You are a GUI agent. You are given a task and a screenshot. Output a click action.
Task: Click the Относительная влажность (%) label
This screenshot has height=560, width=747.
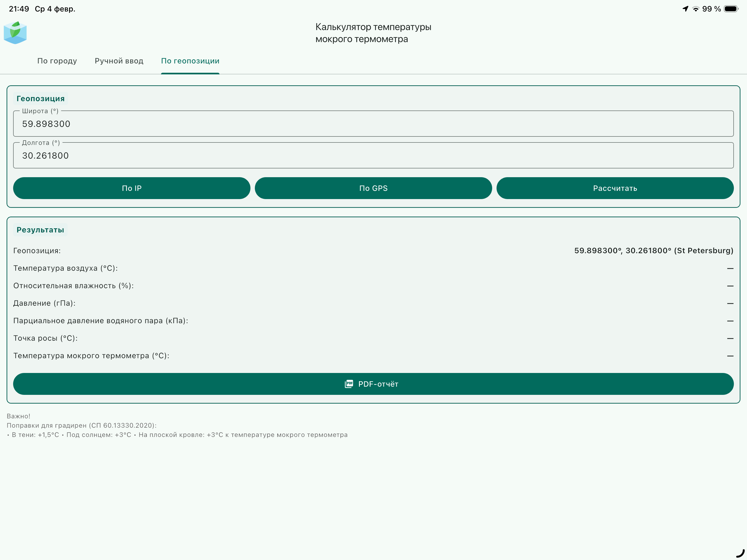pyautogui.click(x=74, y=286)
